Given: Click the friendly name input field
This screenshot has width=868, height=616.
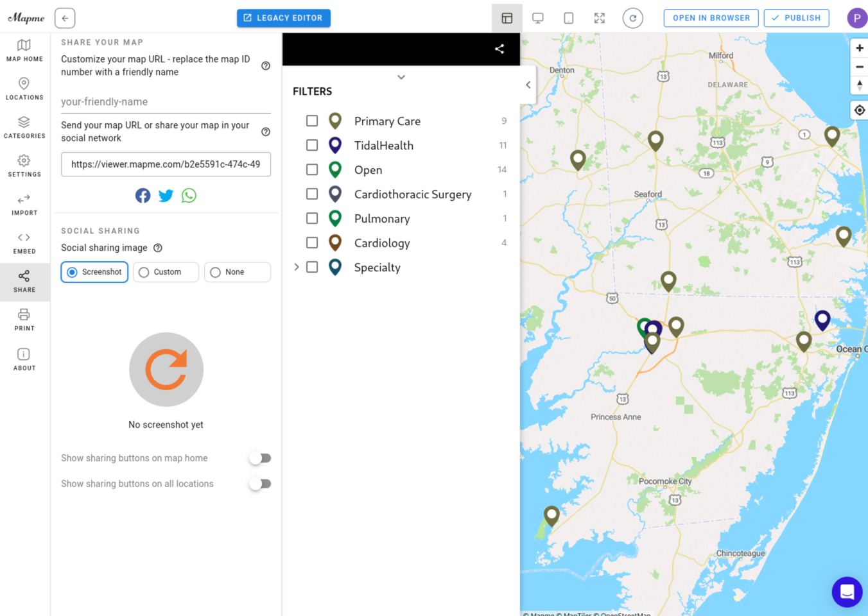Looking at the screenshot, I should pos(166,101).
